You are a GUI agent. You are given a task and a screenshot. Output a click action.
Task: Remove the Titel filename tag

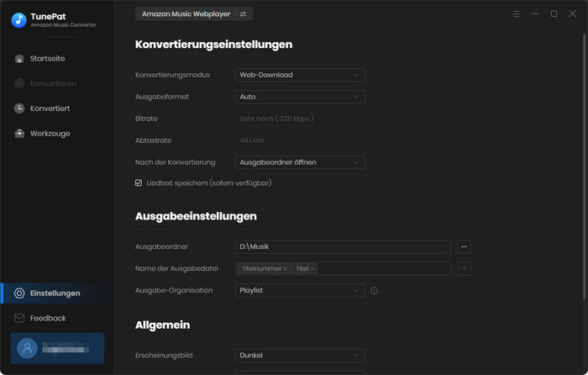click(x=312, y=269)
